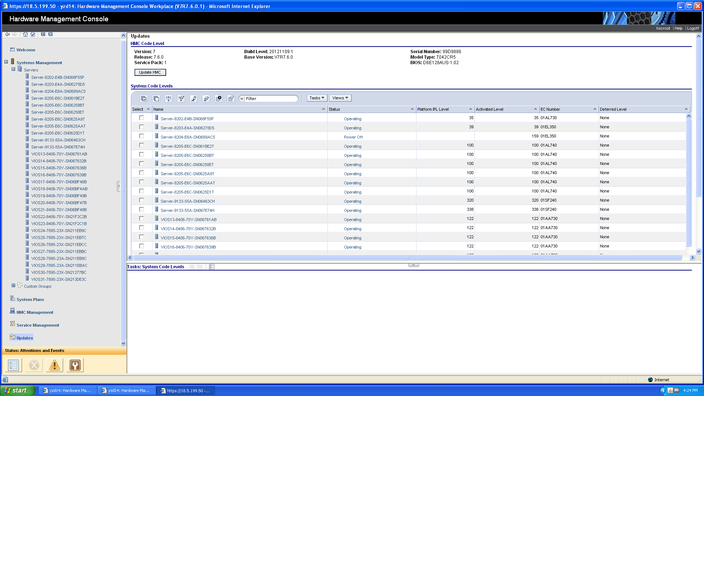Tick checkbox for Server-9133-55A-SN06463CH
The image size is (704, 588).
coord(142,201)
